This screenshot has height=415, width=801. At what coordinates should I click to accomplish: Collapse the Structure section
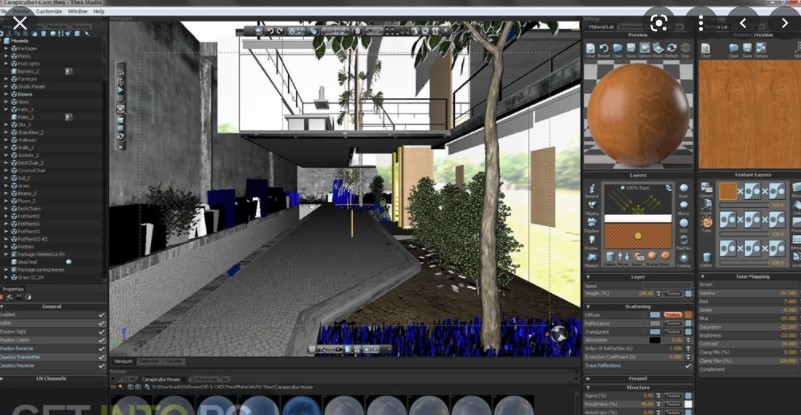coord(587,387)
